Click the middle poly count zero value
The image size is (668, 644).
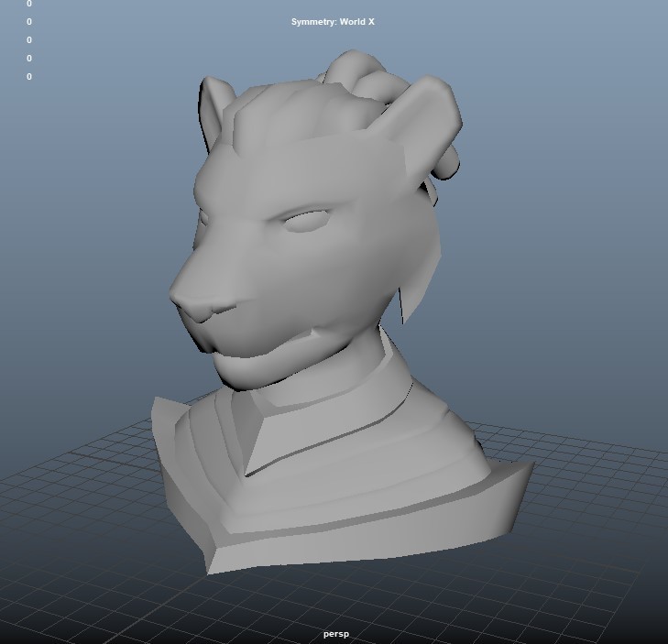[x=29, y=40]
